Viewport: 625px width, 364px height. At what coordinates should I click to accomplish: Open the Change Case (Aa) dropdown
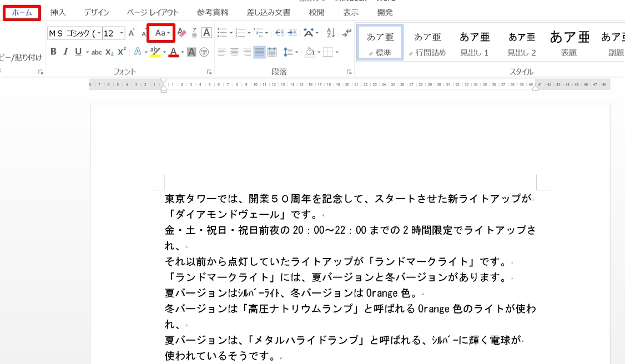(162, 33)
